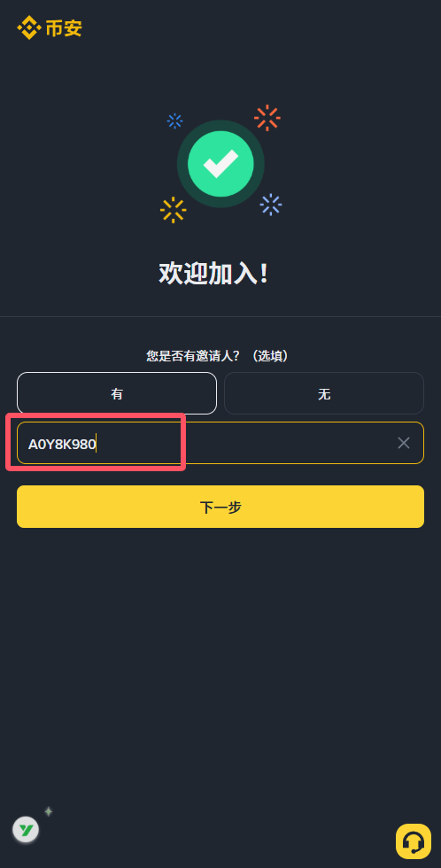Click the A0Y8K980 code text
This screenshot has height=868, width=441.
[62, 444]
